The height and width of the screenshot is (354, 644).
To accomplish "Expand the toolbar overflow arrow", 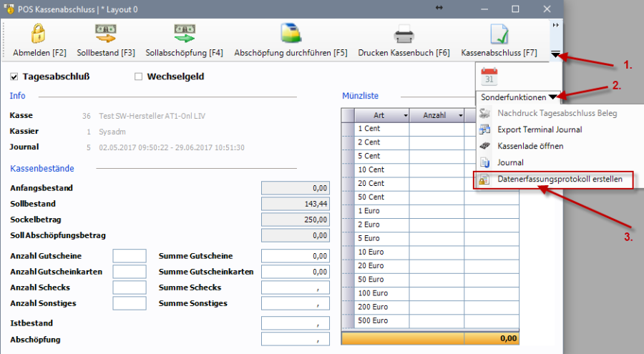I will [x=556, y=54].
